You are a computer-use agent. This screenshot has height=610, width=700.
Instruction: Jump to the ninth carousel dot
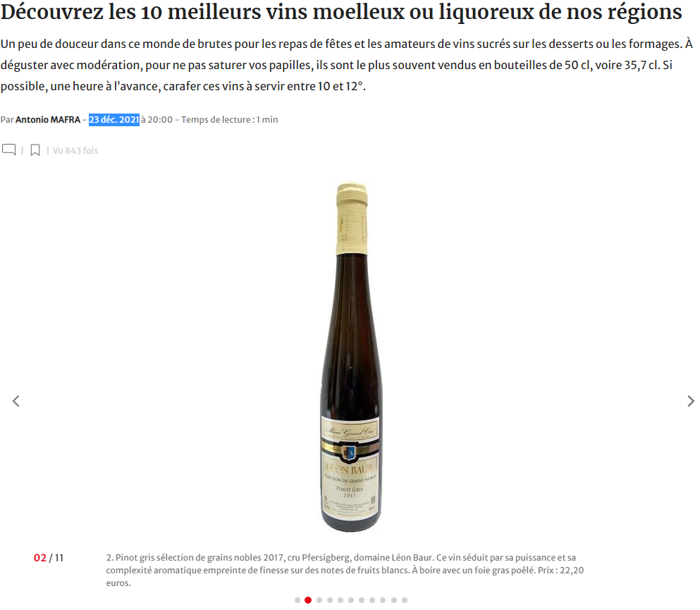383,600
